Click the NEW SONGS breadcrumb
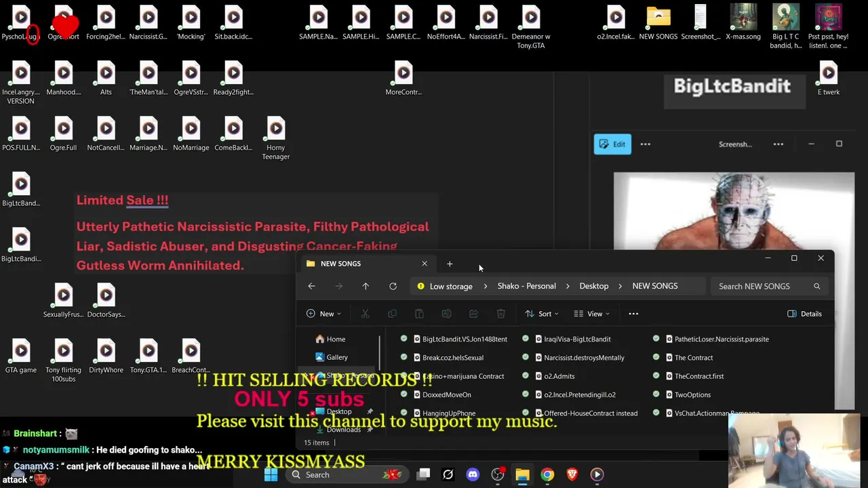The width and height of the screenshot is (868, 488). click(655, 286)
